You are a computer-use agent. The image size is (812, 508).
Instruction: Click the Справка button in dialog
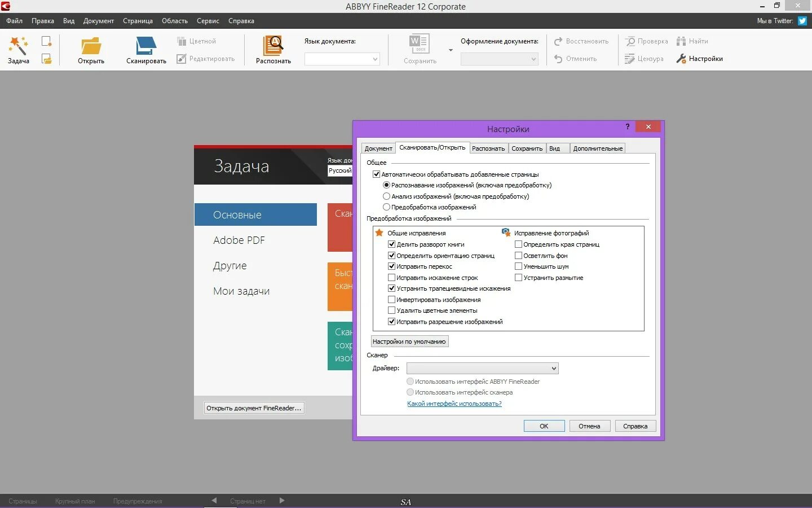point(636,426)
